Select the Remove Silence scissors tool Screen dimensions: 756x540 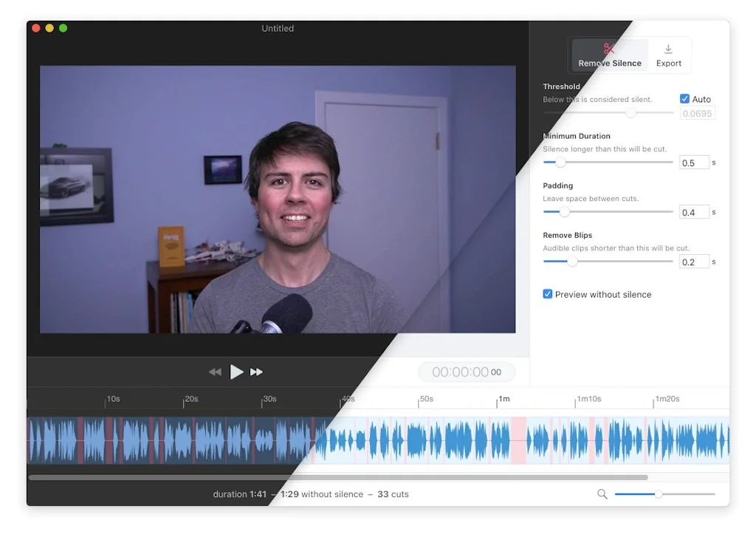click(611, 55)
